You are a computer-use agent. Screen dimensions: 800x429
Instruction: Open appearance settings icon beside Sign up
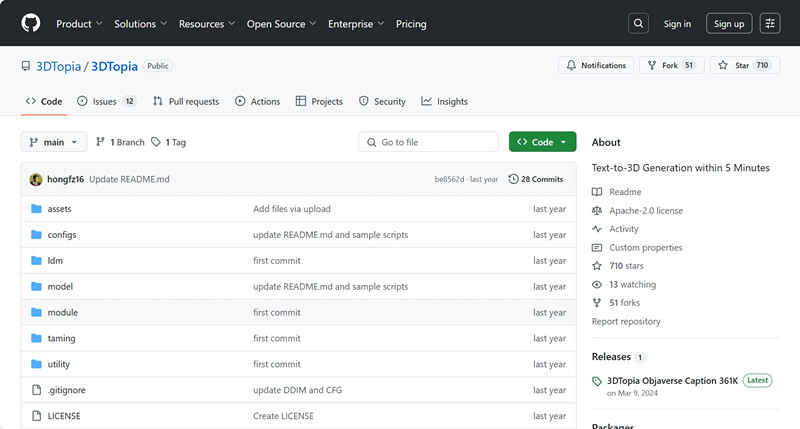click(770, 23)
